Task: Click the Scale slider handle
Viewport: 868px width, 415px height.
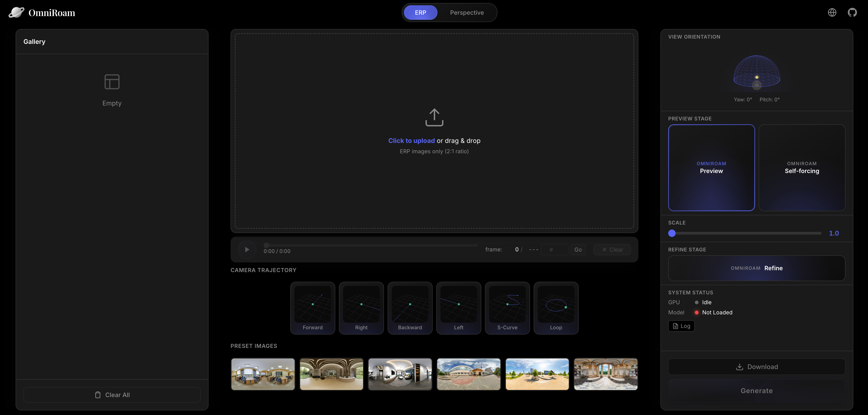Action: coord(672,233)
